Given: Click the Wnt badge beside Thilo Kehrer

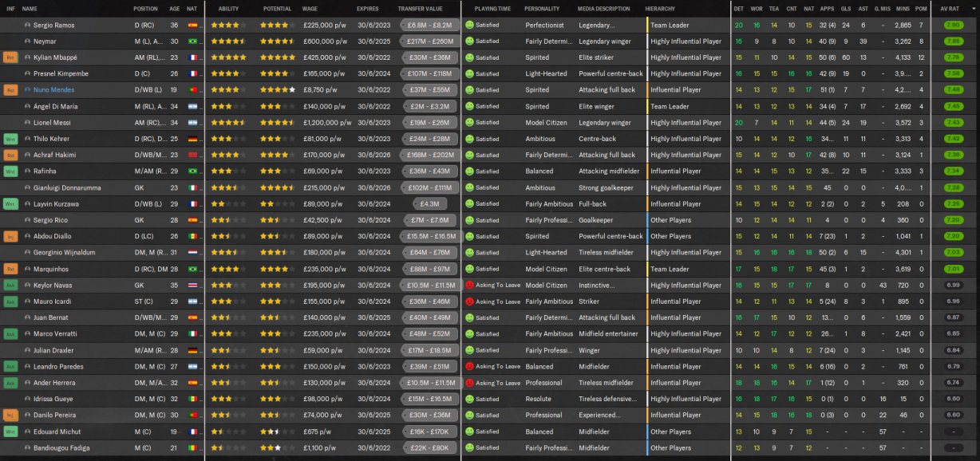Looking at the screenshot, I should click(x=10, y=139).
